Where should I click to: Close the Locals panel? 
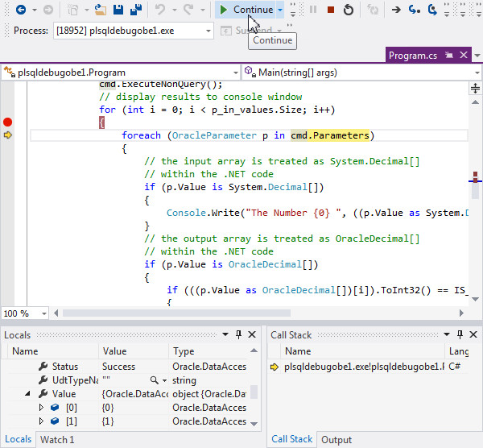(x=252, y=334)
